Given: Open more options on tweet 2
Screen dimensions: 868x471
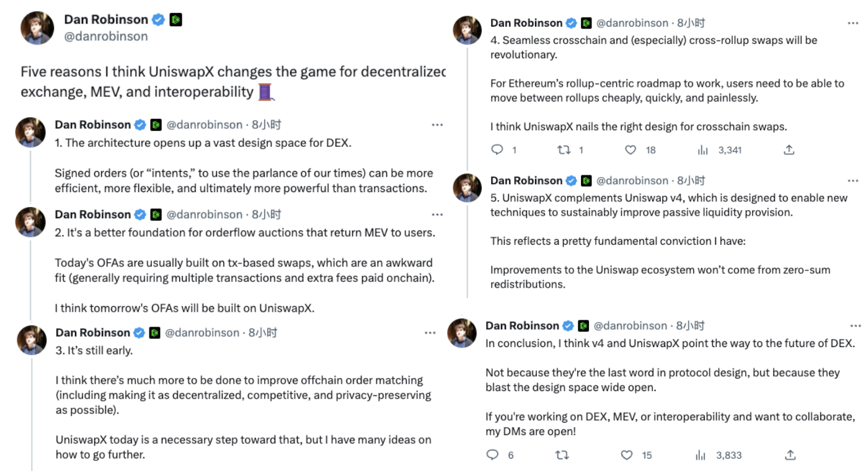Looking at the screenshot, I should point(438,214).
